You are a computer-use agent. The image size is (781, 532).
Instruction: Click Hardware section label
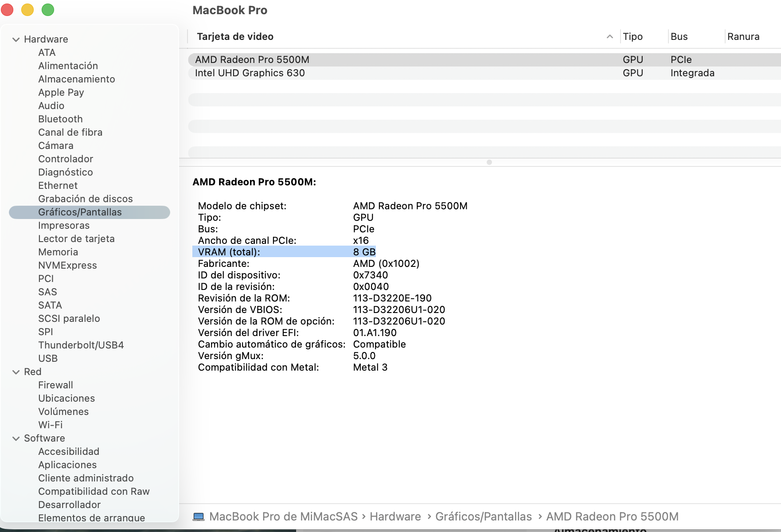click(46, 39)
